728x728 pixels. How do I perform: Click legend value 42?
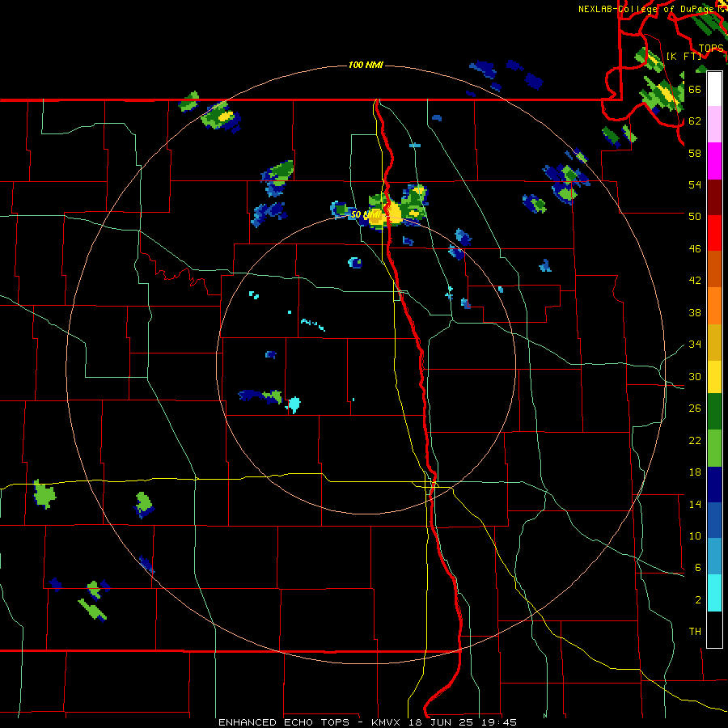(x=695, y=281)
